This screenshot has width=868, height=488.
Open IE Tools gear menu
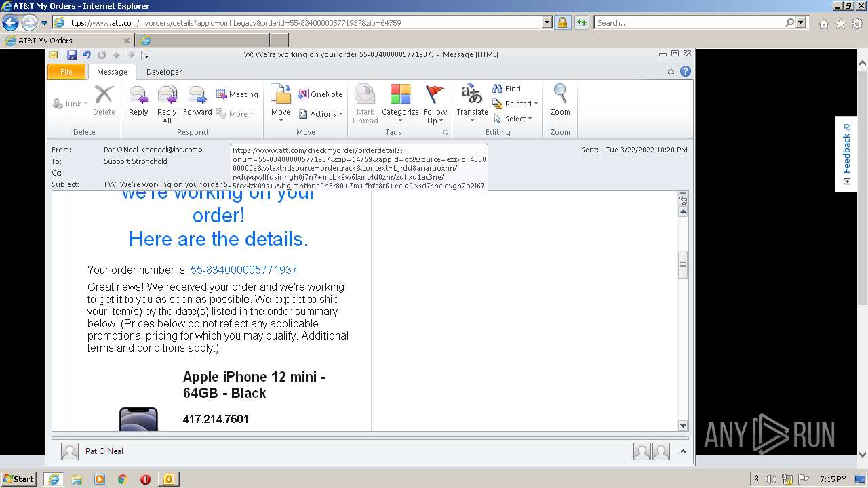(856, 24)
